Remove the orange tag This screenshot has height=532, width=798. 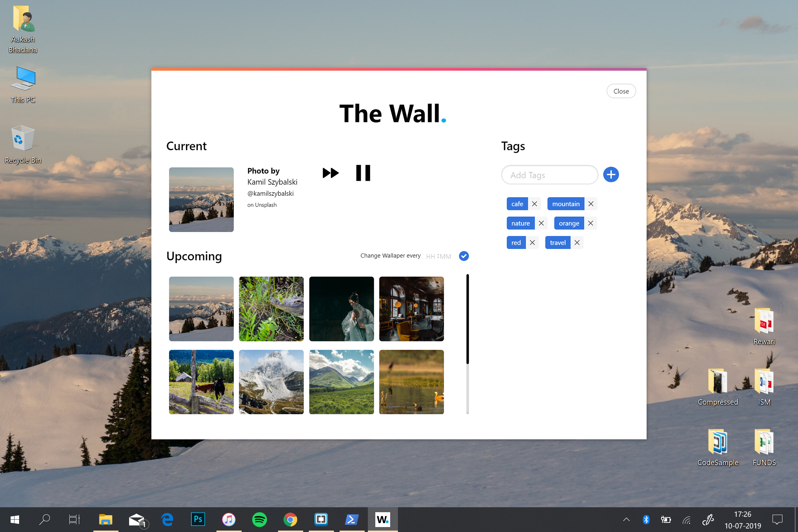point(590,223)
